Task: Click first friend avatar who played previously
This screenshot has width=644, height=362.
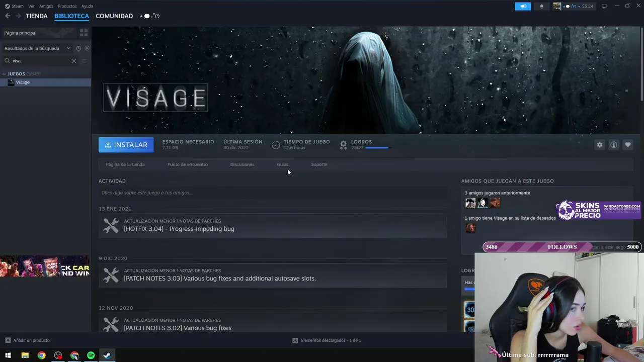Action: (x=470, y=203)
